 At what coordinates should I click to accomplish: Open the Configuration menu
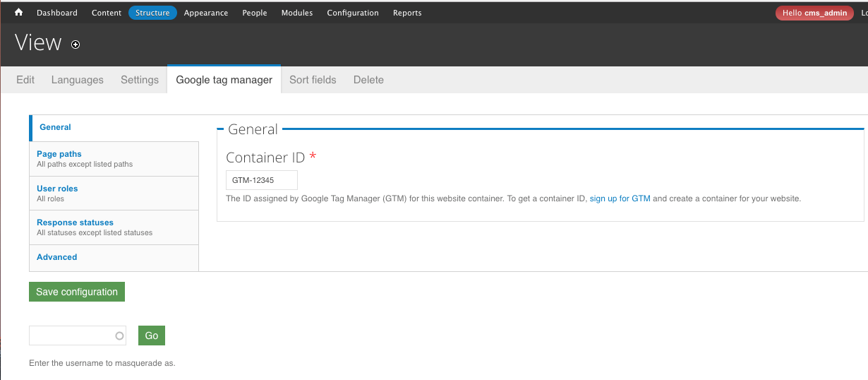pos(353,13)
